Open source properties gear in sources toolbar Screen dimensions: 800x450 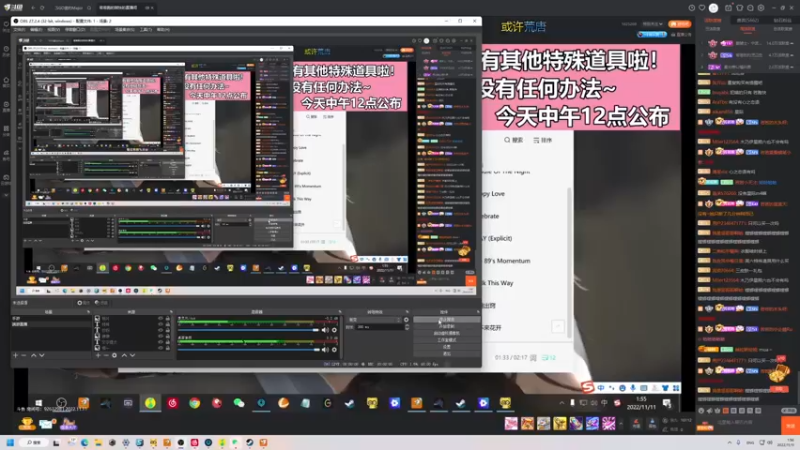click(x=114, y=355)
